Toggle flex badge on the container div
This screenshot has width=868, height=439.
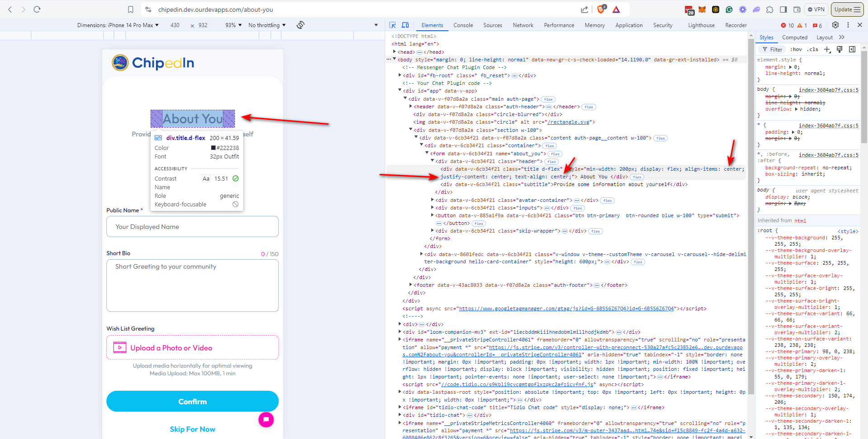550,146
